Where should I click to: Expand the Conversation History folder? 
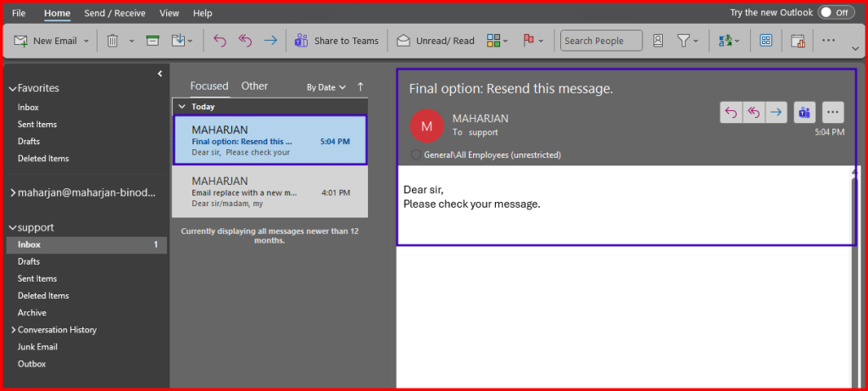(x=13, y=330)
